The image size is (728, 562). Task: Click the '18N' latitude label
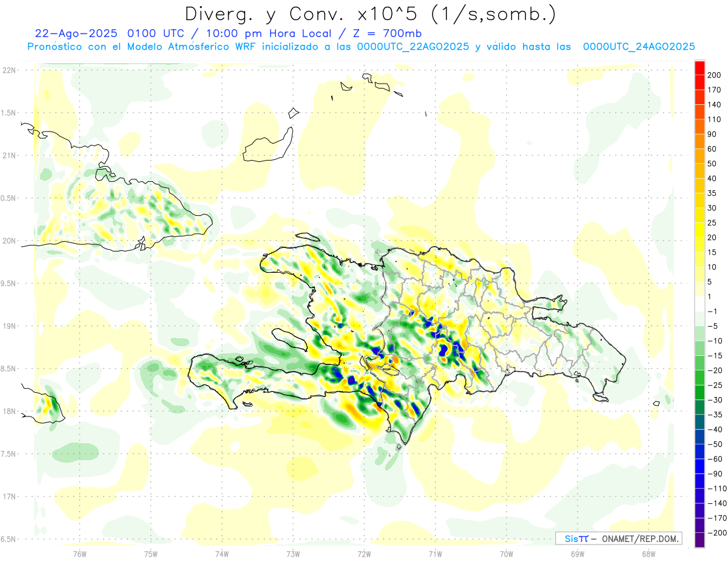tap(8, 411)
